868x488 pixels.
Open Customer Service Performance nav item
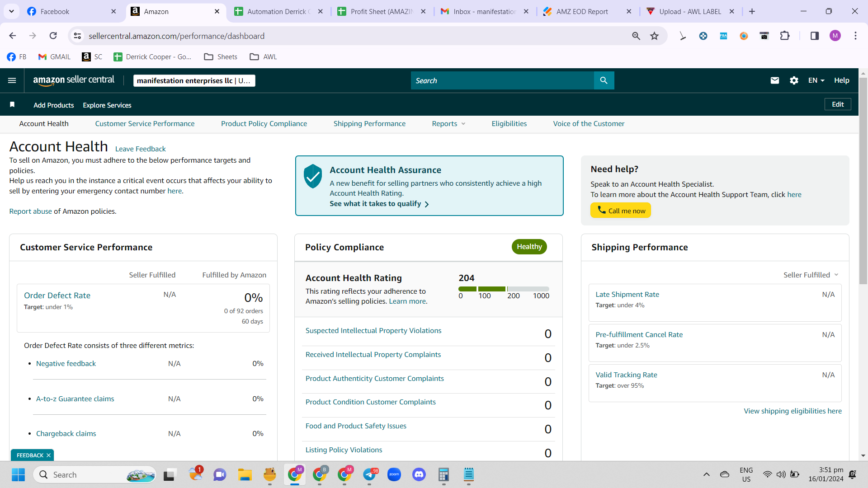pyautogui.click(x=145, y=124)
